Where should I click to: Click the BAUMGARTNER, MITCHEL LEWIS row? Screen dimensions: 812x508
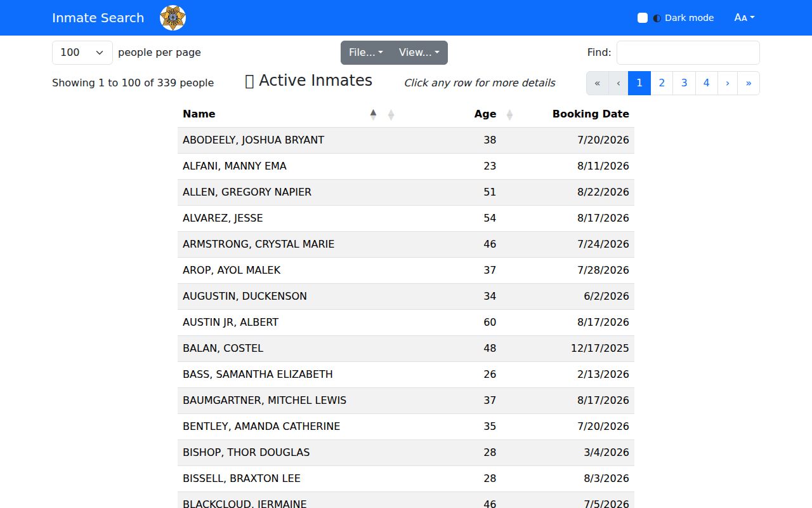(x=406, y=401)
